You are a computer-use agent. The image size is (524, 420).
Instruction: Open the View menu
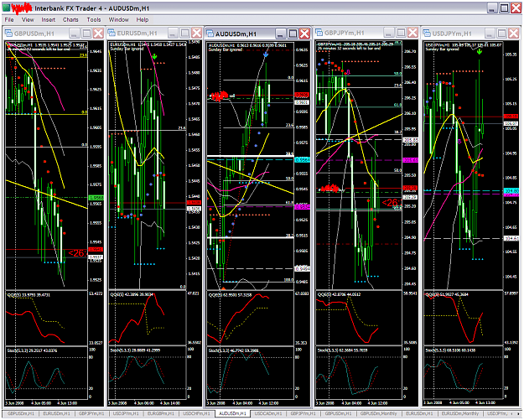pos(28,20)
